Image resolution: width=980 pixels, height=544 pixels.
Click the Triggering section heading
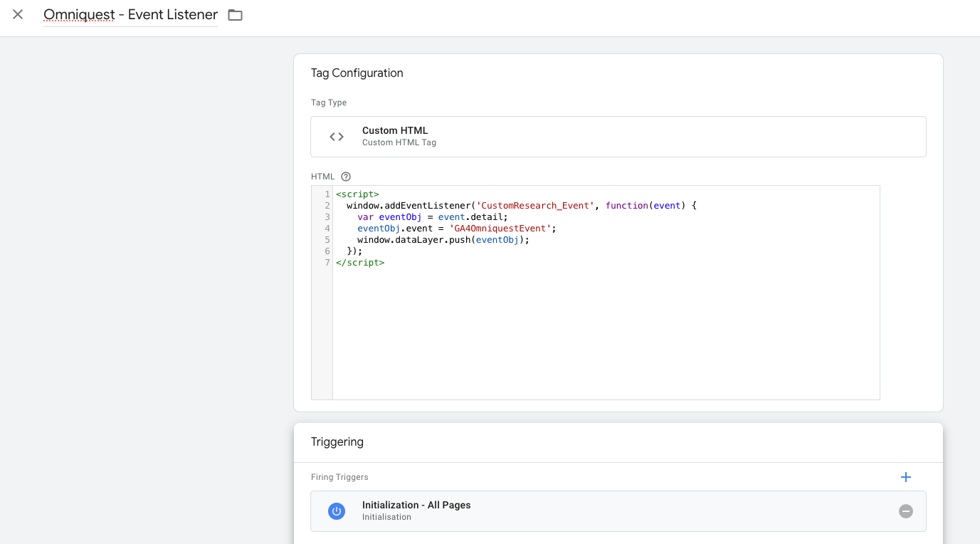click(x=337, y=441)
